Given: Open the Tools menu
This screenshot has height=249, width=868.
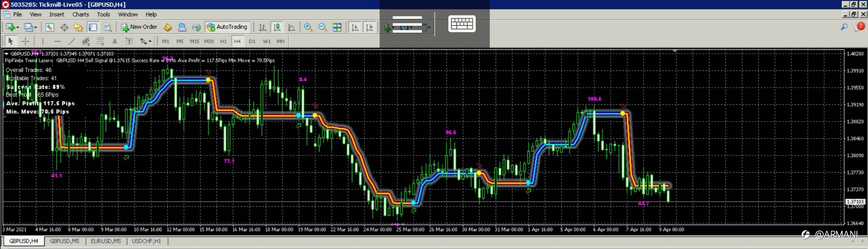Looking at the screenshot, I should 104,14.
